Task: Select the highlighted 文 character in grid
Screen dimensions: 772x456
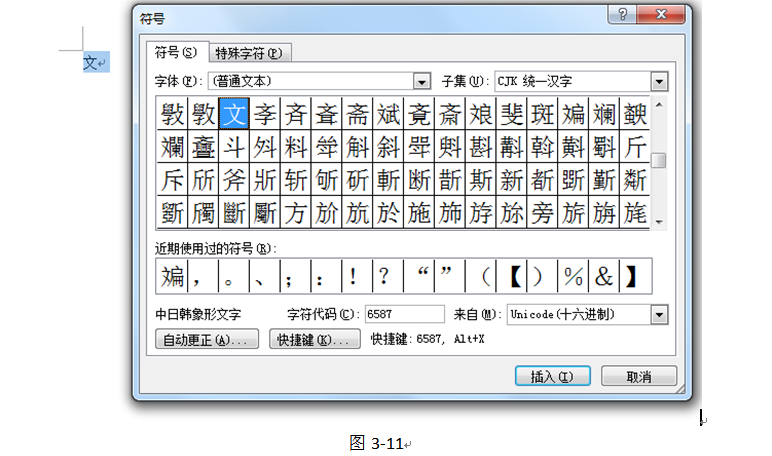Action: (x=234, y=114)
